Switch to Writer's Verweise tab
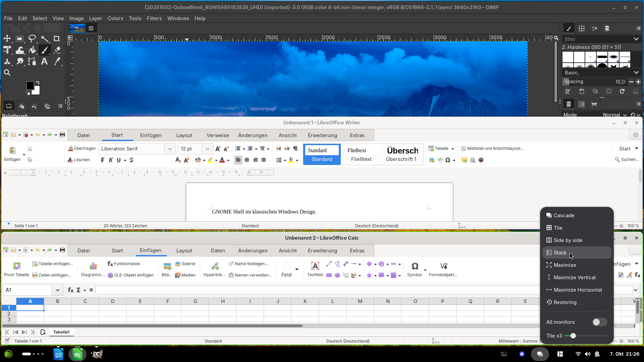 tap(217, 135)
